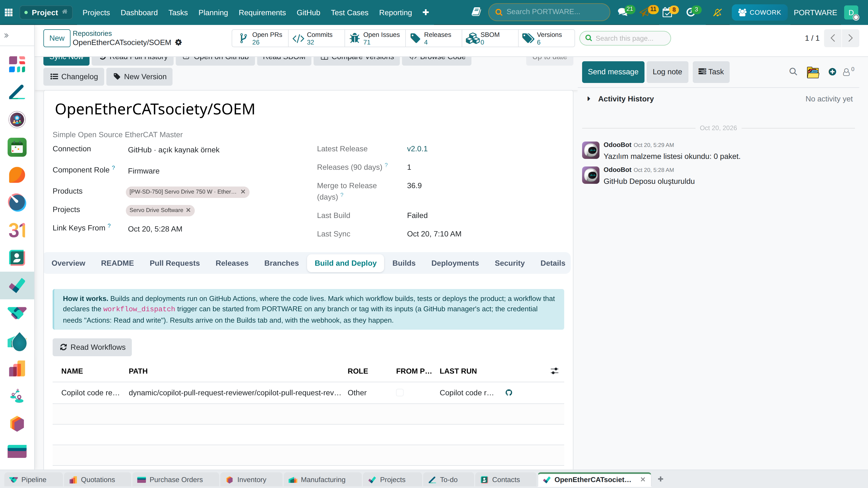868x488 pixels.
Task: Switch to the Security tab
Action: point(509,263)
